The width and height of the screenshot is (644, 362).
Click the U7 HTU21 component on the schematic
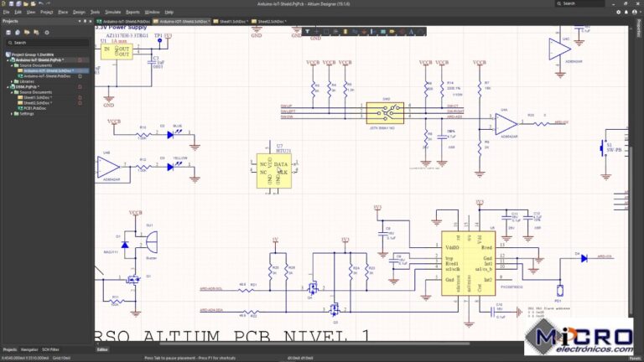274,170
